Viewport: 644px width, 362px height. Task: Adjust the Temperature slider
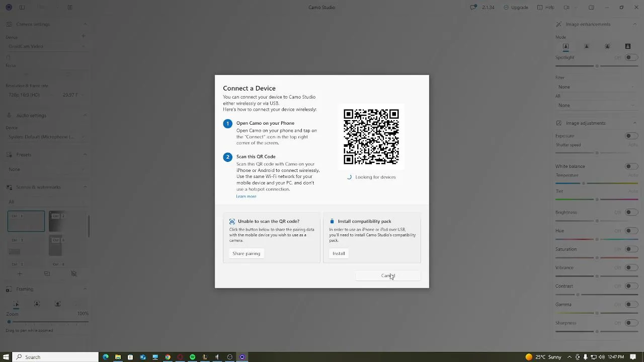(x=597, y=183)
